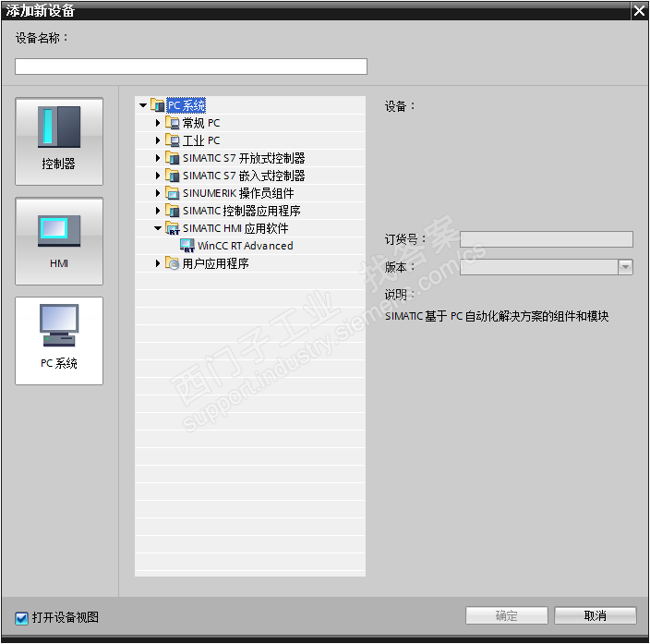This screenshot has height=644, width=650.
Task: Click the SIMATIC S7 嵌入式控制器 folder icon
Action: 172,176
